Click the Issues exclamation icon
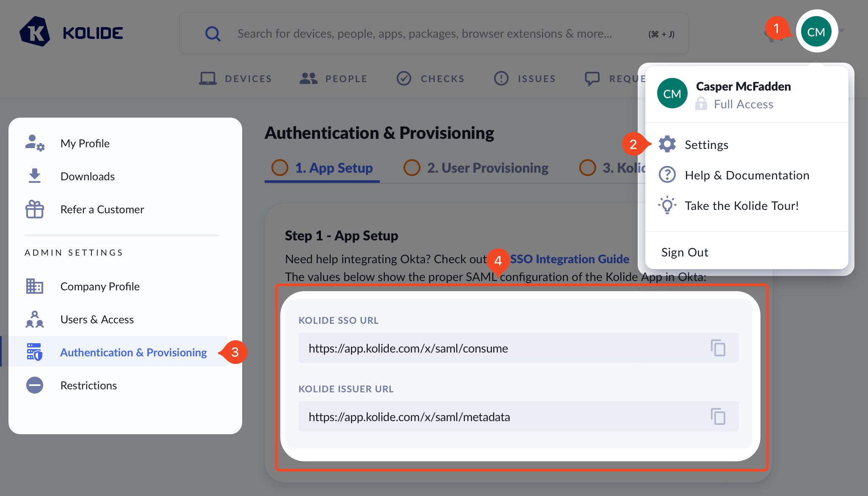868x496 pixels. (x=501, y=78)
